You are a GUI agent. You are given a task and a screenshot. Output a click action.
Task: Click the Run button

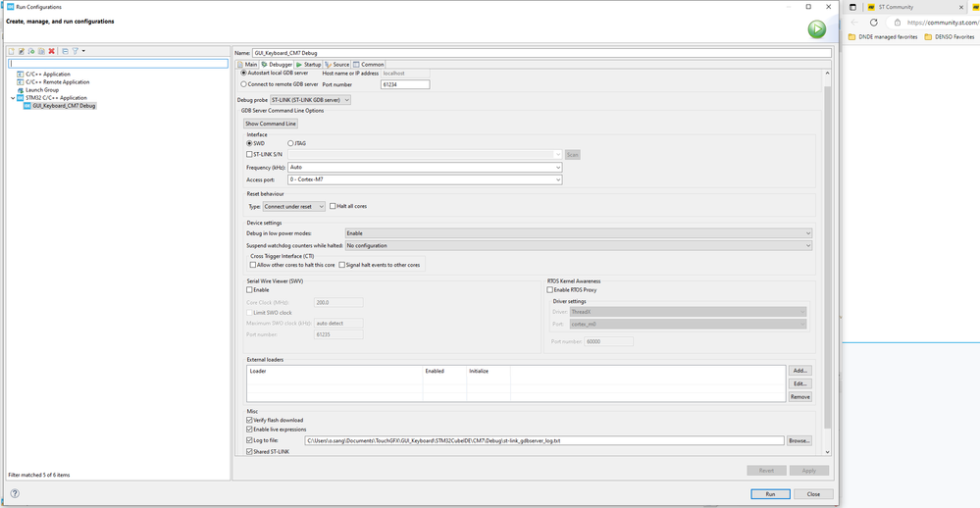(770, 493)
